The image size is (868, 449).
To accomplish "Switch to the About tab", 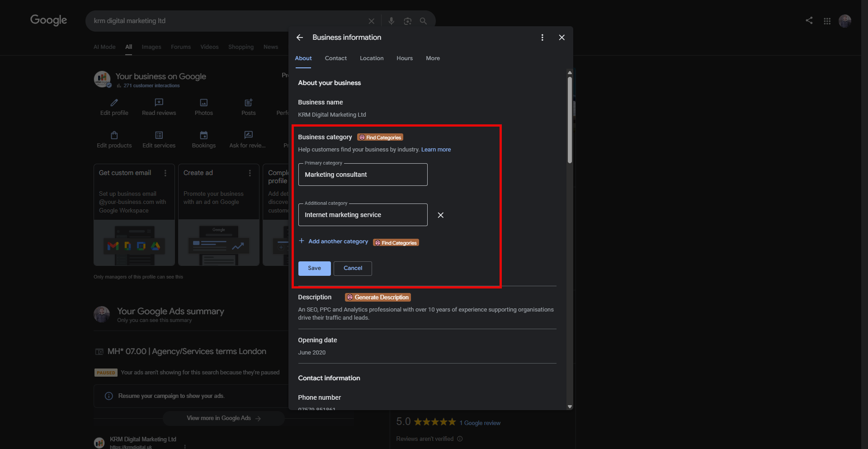I will pos(303,58).
